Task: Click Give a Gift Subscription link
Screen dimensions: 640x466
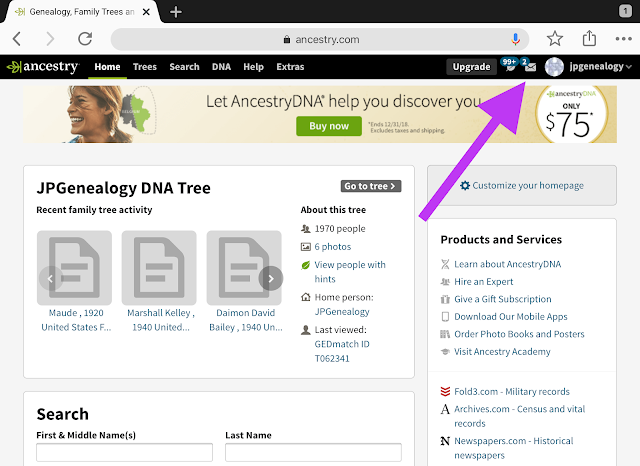Action: (x=503, y=300)
